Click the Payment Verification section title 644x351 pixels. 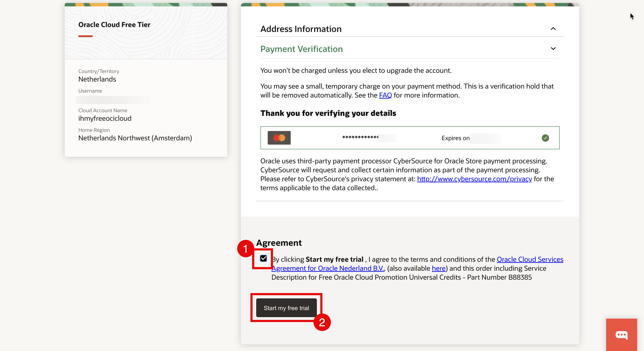click(301, 49)
